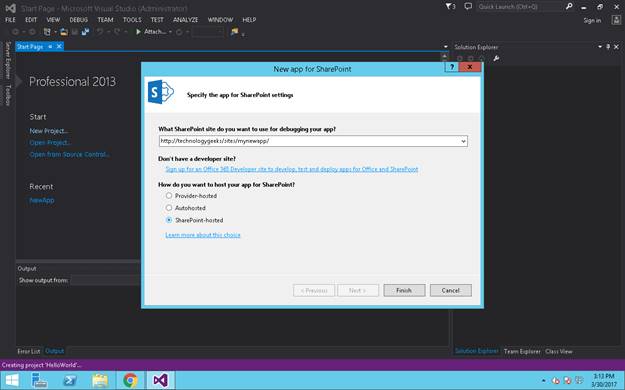Open the ANALYZE menu

pos(185,20)
